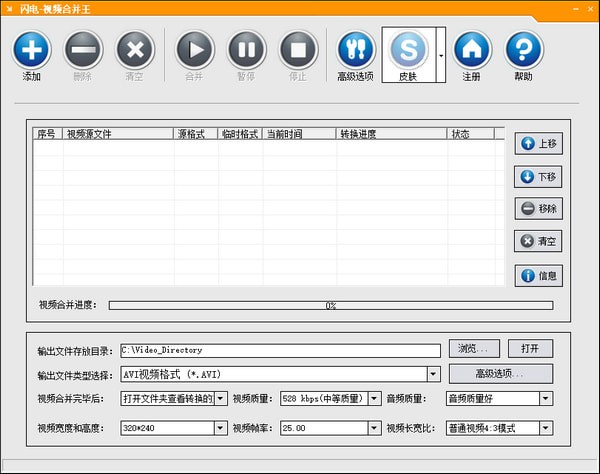Click the 视频源文件 column header
600x474 pixels.
coord(118,134)
